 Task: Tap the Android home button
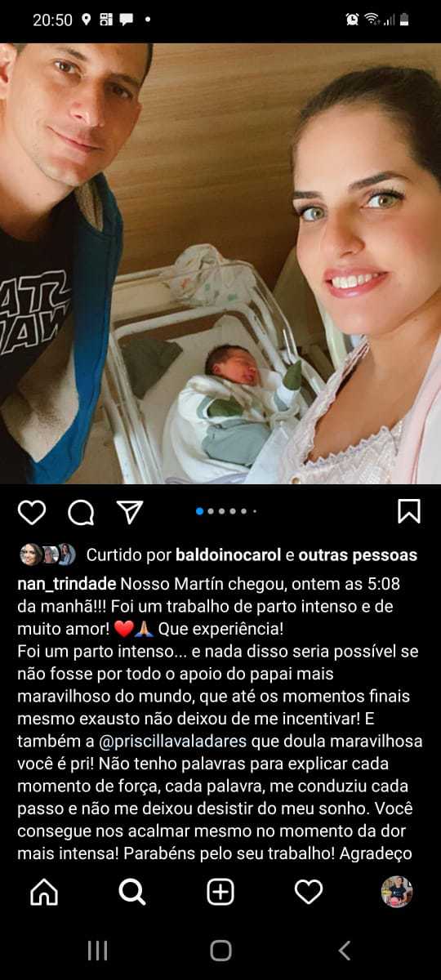(x=220, y=950)
